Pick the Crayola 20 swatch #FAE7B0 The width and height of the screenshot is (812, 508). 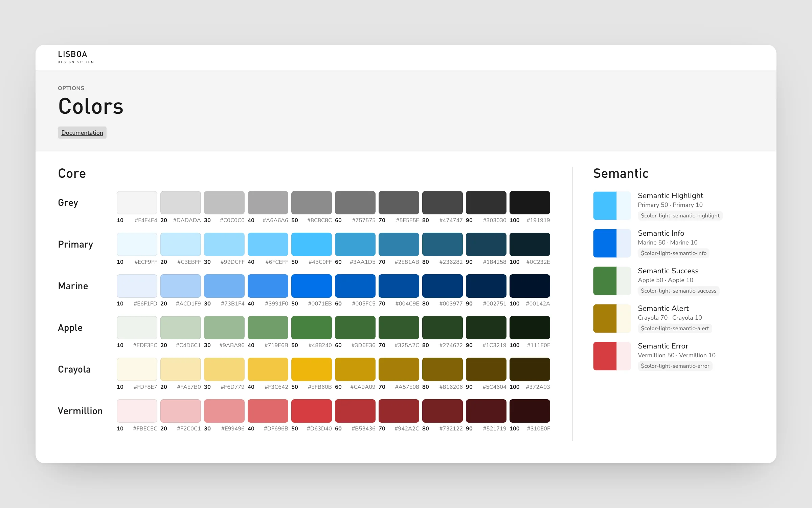(x=181, y=369)
